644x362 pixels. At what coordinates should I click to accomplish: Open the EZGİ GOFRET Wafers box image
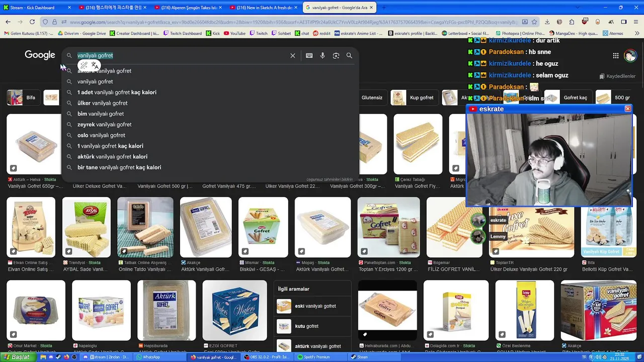[234, 310]
